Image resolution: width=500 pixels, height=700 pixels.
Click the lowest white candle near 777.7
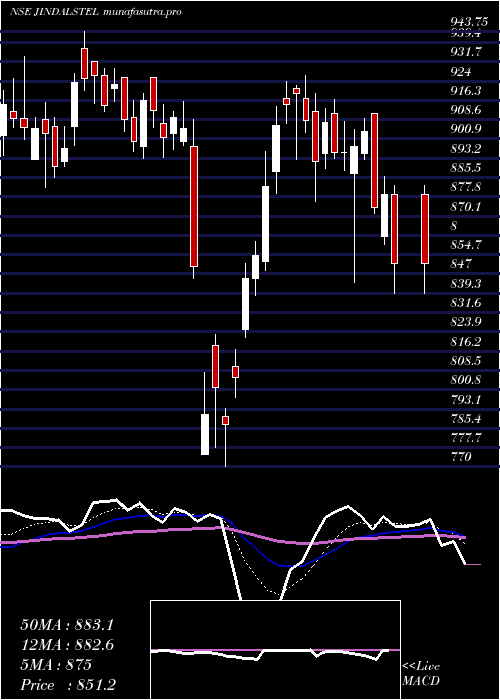[205, 434]
